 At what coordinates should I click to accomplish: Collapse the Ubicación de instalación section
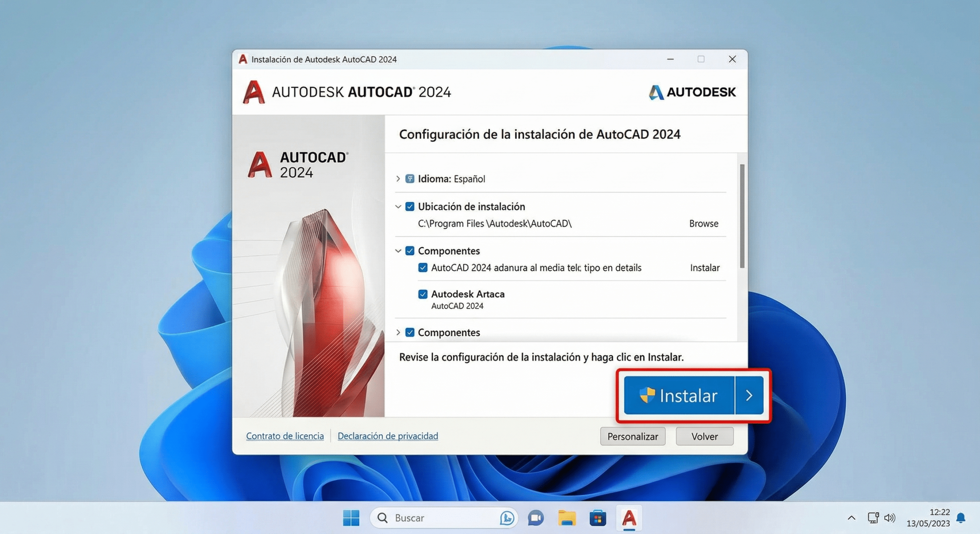click(x=397, y=206)
